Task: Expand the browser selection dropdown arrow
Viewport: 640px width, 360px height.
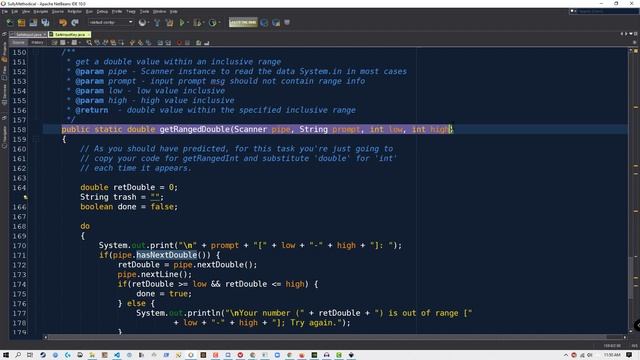Action: click(149, 22)
